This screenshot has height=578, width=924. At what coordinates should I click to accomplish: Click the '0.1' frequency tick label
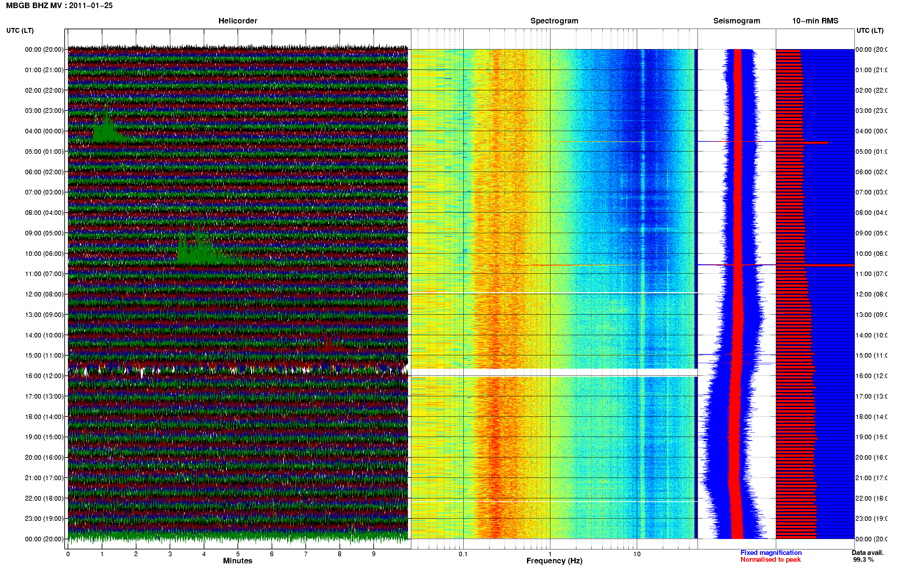[463, 554]
